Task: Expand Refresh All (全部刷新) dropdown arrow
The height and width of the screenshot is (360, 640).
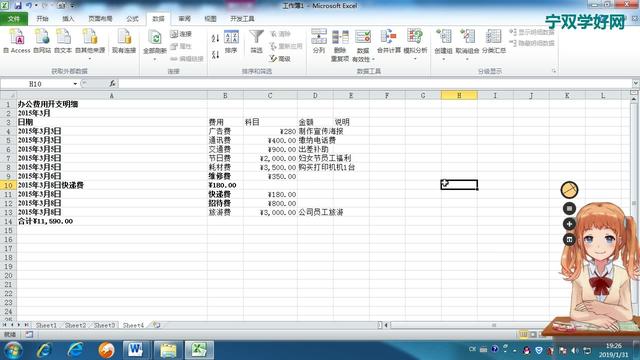Action: [155, 60]
